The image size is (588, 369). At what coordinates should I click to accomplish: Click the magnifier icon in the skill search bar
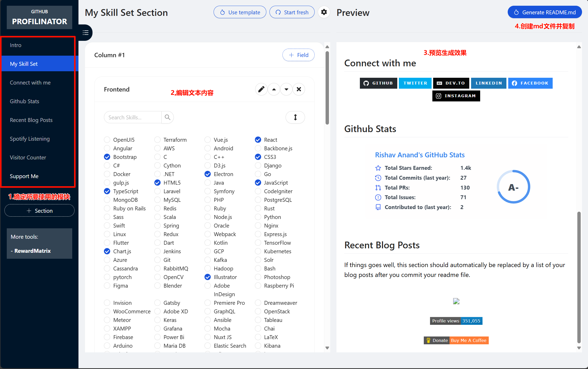(167, 117)
